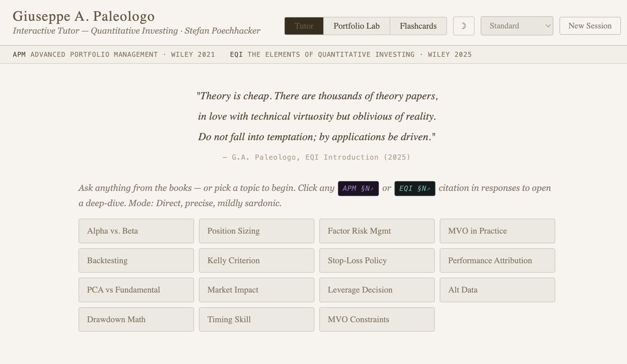
Task: Click the EQI Elements of Quantitative Investing label
Action: (351, 54)
